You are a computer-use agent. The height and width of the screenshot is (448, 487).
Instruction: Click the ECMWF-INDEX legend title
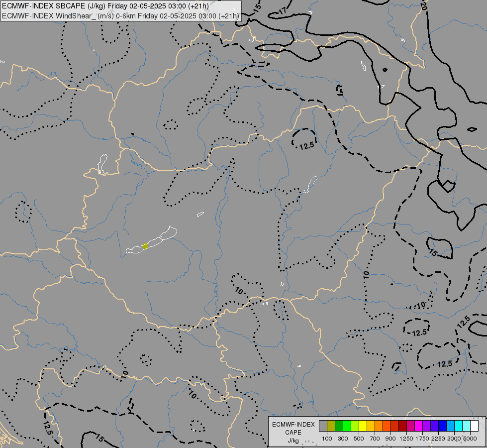(293, 425)
